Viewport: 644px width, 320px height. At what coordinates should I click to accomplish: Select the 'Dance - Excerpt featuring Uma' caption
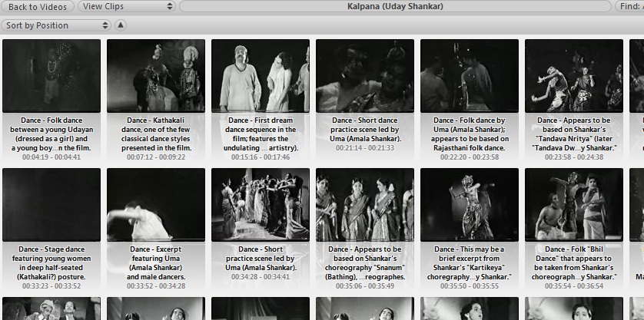point(156,263)
